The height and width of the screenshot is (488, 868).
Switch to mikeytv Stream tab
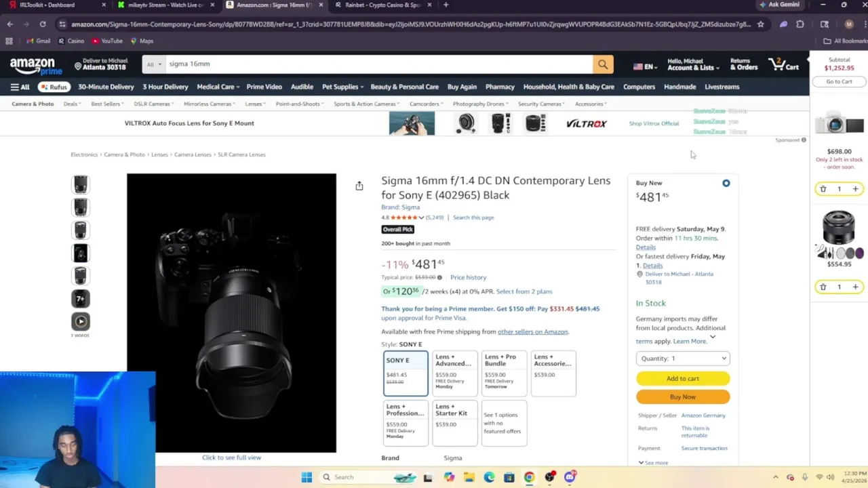(166, 5)
